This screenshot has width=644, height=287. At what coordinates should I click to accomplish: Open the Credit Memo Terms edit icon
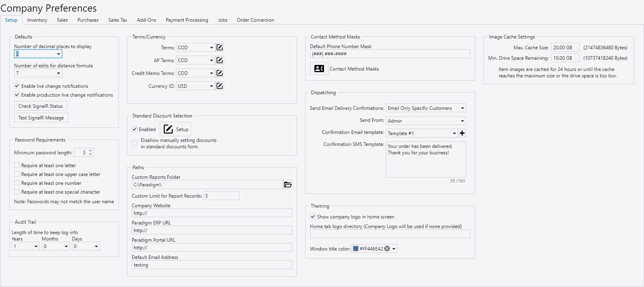tap(220, 73)
